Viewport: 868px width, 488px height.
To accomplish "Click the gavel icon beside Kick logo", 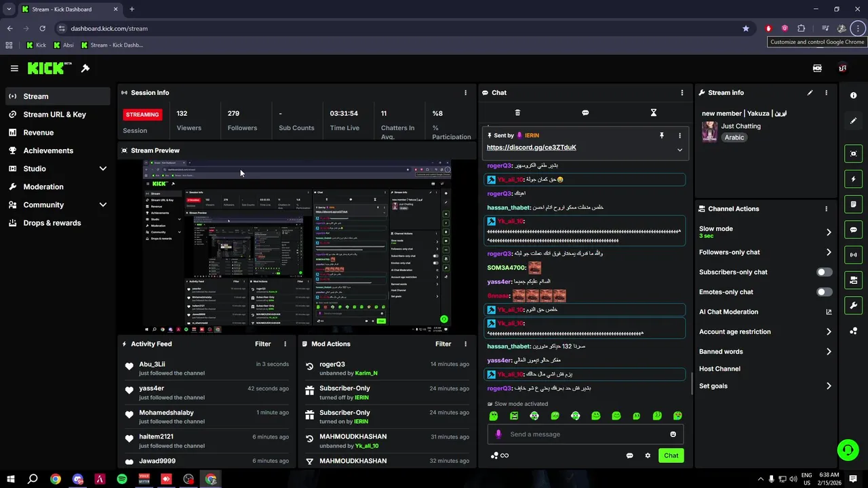I will 85,68.
